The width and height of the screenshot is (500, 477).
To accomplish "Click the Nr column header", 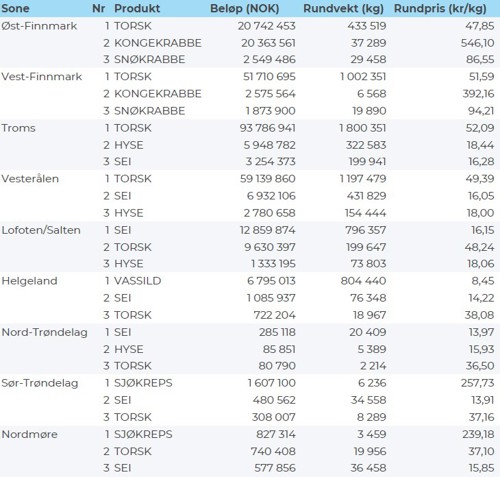I will 99,8.
